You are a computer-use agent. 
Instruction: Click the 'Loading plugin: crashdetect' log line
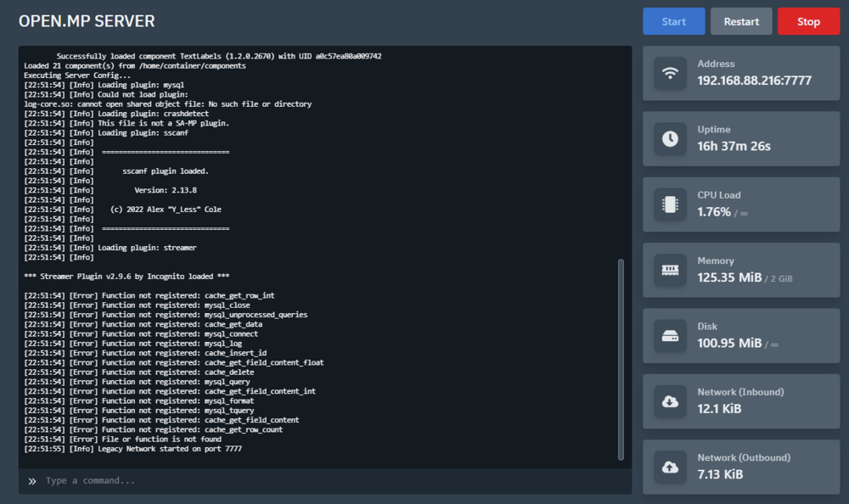point(116,114)
